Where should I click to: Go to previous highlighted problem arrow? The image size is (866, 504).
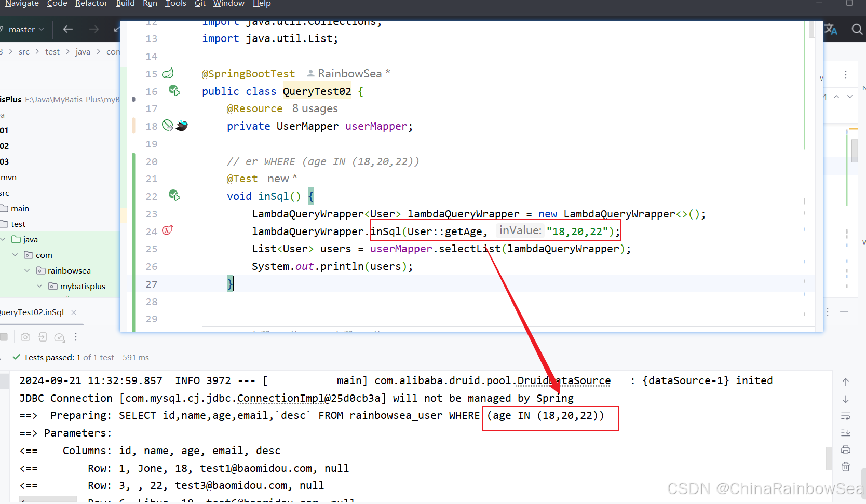836,97
